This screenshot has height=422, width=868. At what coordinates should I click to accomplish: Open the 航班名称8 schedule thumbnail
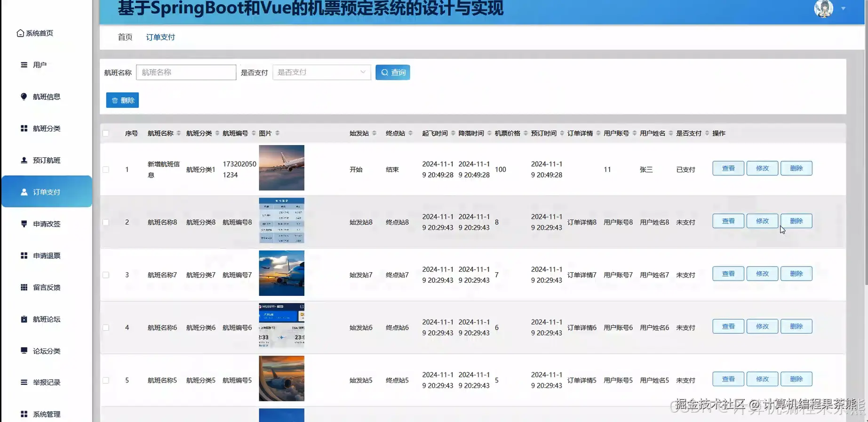click(281, 220)
